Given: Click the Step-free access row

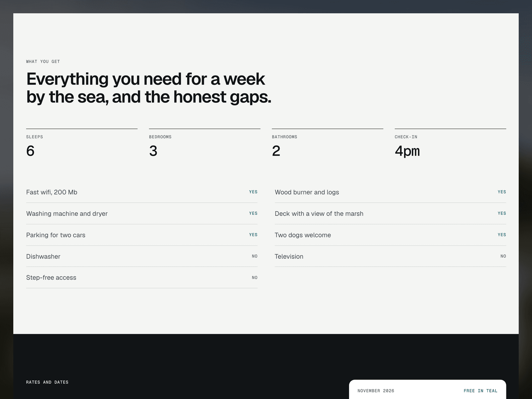Looking at the screenshot, I should point(142,278).
